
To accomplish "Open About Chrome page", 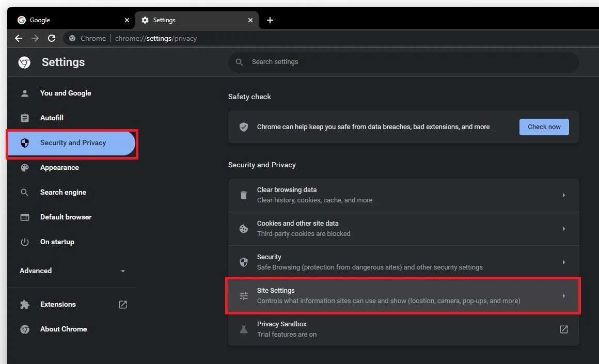I will (71, 329).
